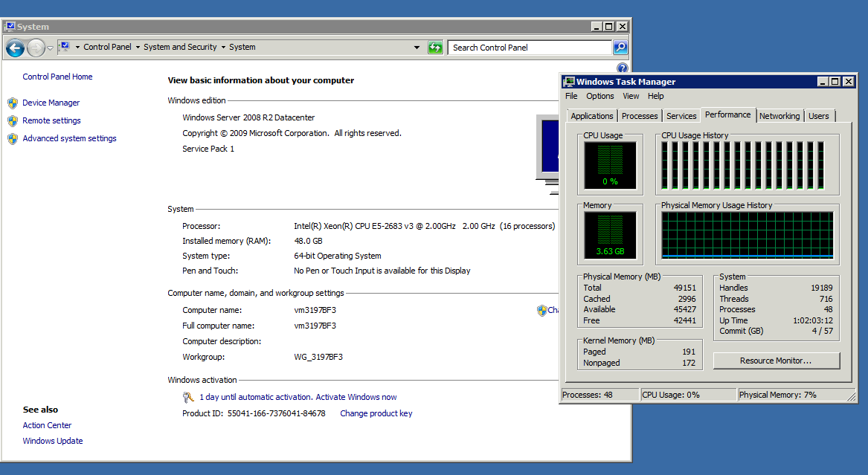
Task: Click the blue help question mark icon
Action: point(623,68)
